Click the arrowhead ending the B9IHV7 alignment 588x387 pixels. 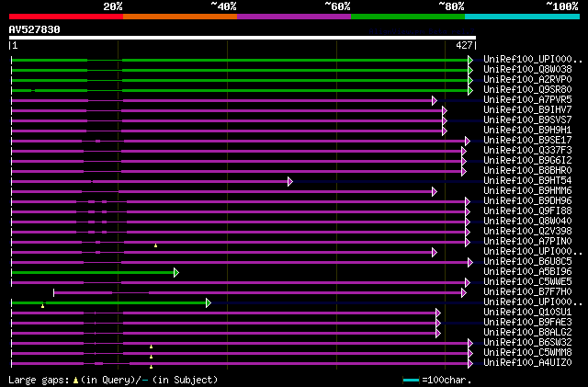tap(445, 110)
